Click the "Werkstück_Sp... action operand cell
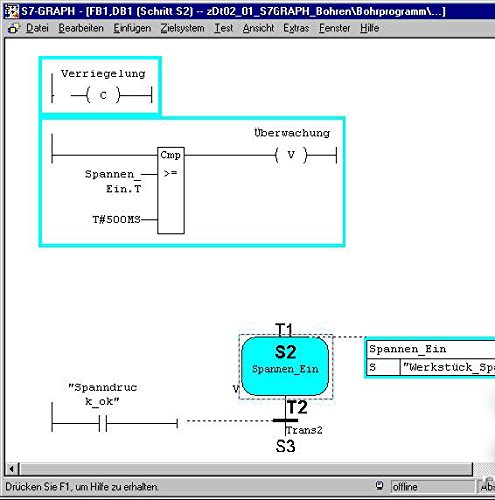The image size is (495, 500). tap(448, 367)
